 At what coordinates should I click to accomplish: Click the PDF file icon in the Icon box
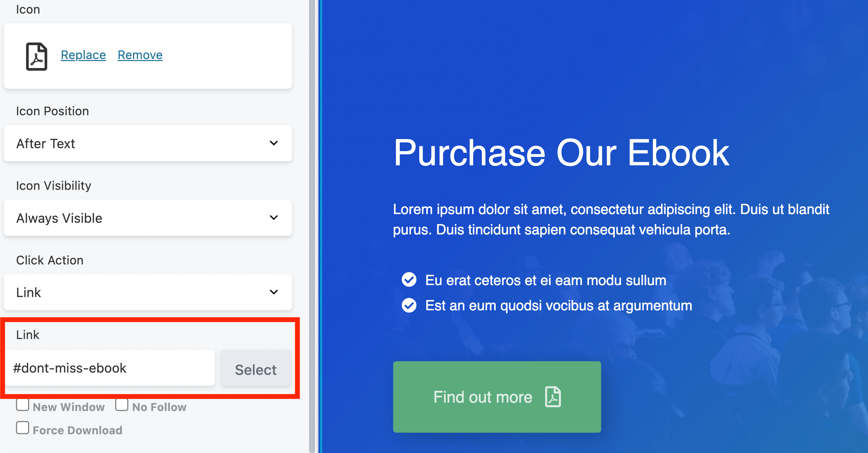pyautogui.click(x=36, y=56)
